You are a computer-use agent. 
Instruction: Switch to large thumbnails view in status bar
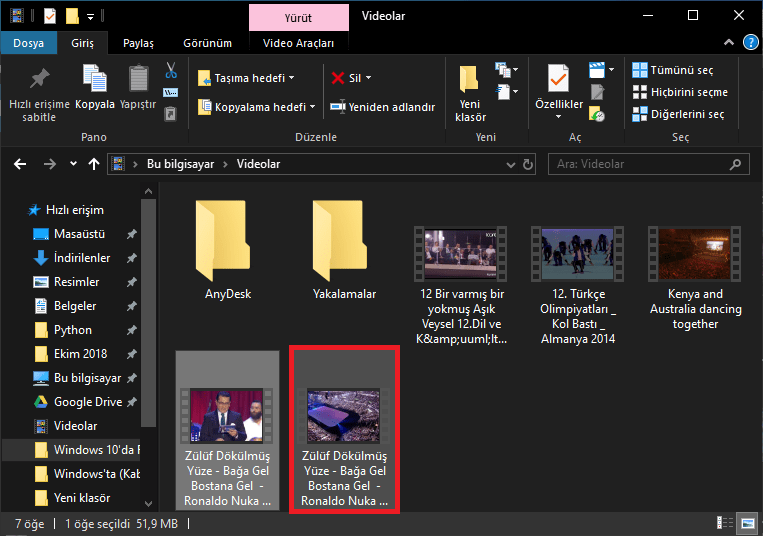coord(746,523)
